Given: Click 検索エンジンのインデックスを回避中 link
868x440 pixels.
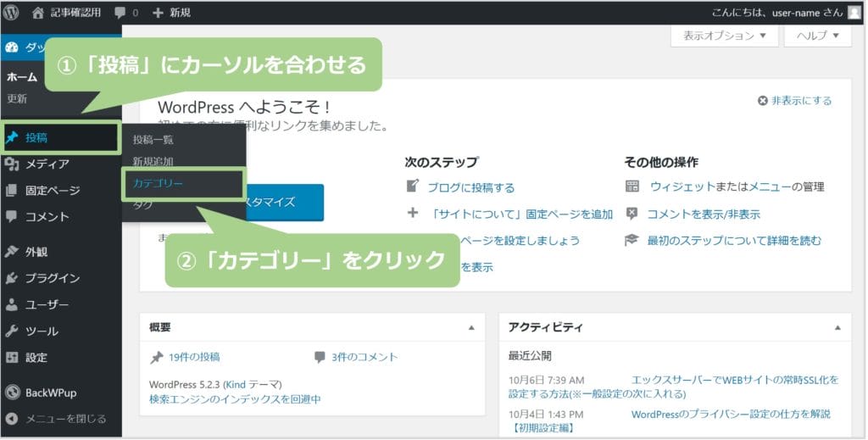Looking at the screenshot, I should point(235,399).
